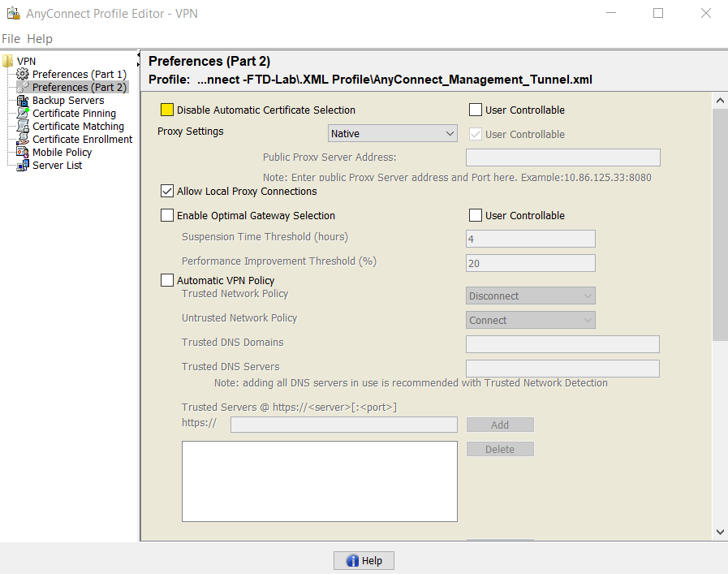Select the VPN root node
The image size is (728, 574).
coord(26,62)
